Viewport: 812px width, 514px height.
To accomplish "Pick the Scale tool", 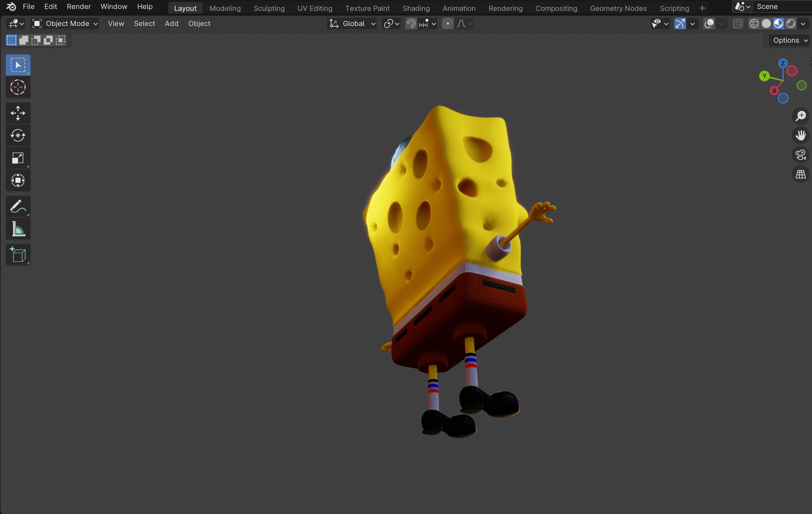I will pos(18,158).
